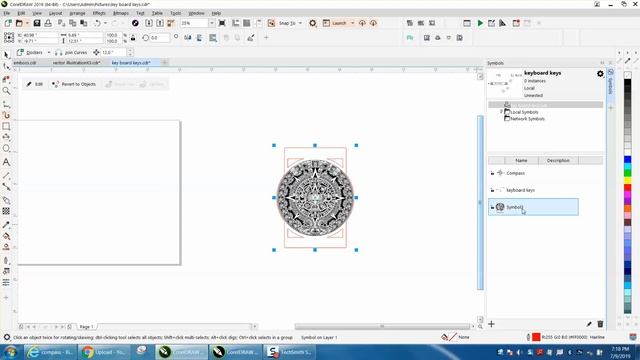Click the Export icon in toolbar

[160, 23]
